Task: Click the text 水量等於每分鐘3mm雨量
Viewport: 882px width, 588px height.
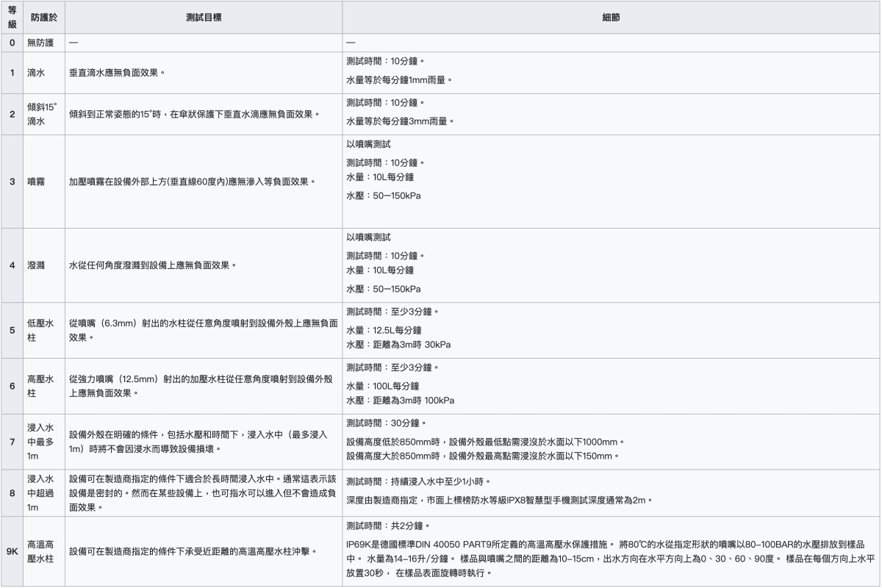Action: point(399,121)
